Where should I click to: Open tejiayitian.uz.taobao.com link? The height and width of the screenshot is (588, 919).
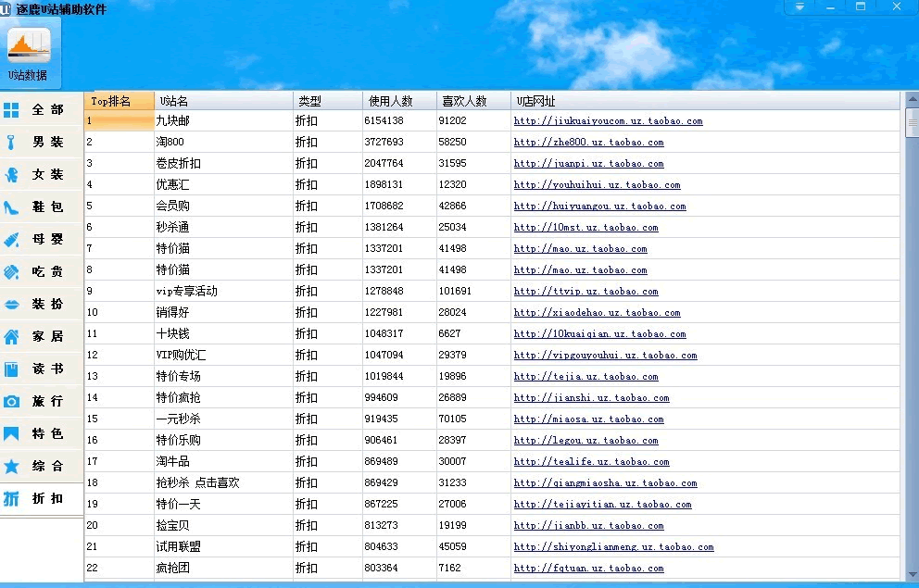point(603,505)
